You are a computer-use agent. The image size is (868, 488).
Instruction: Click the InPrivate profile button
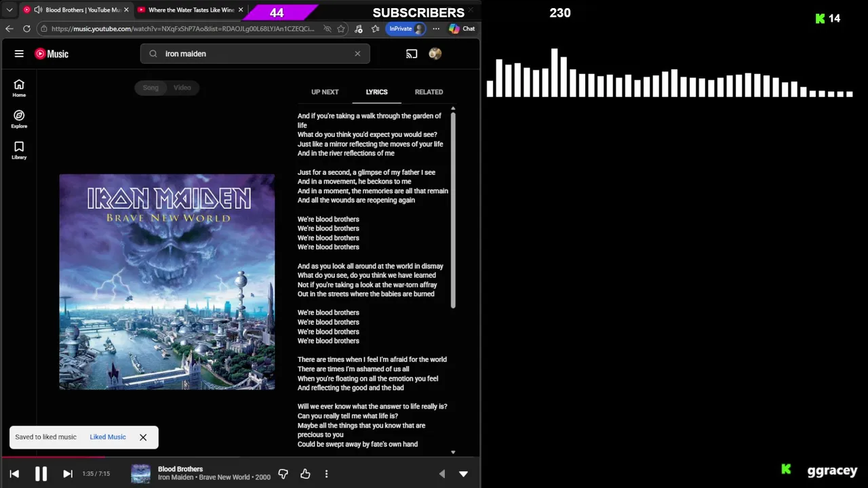pyautogui.click(x=406, y=28)
